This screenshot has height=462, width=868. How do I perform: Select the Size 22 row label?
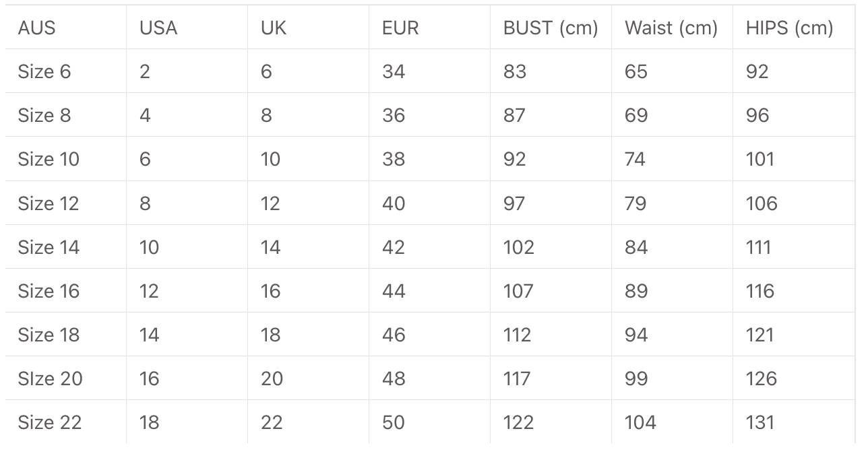click(50, 423)
